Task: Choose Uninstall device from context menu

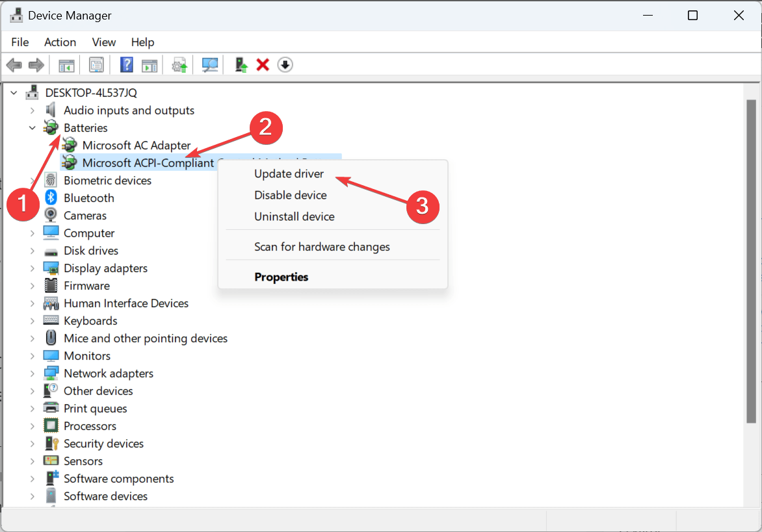Action: click(294, 216)
